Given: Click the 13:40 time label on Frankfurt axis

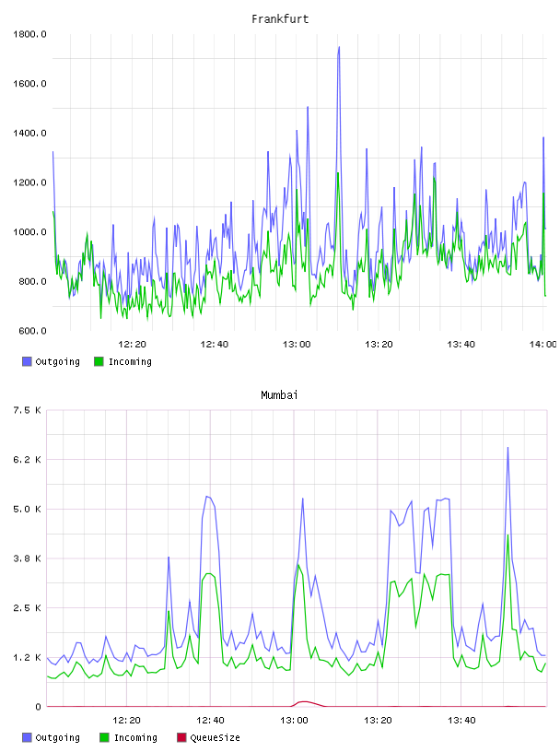Looking at the screenshot, I should 461,344.
